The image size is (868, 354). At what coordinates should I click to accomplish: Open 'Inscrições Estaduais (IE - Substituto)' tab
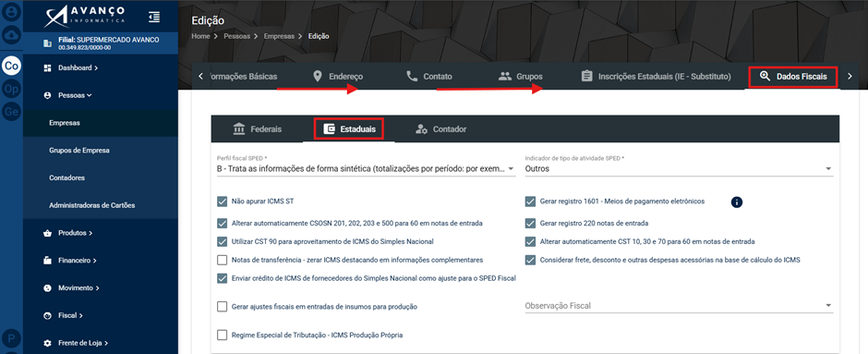656,77
